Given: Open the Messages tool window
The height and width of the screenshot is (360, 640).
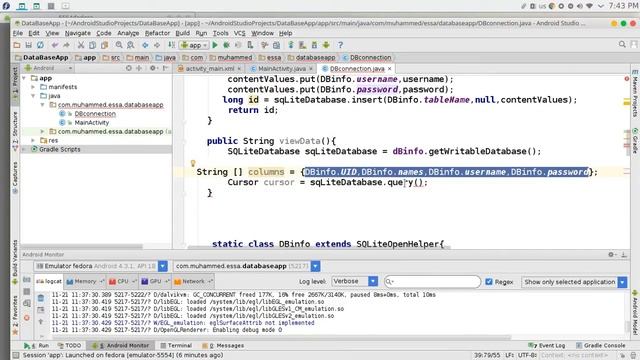Looking at the screenshot, I should 223,346.
